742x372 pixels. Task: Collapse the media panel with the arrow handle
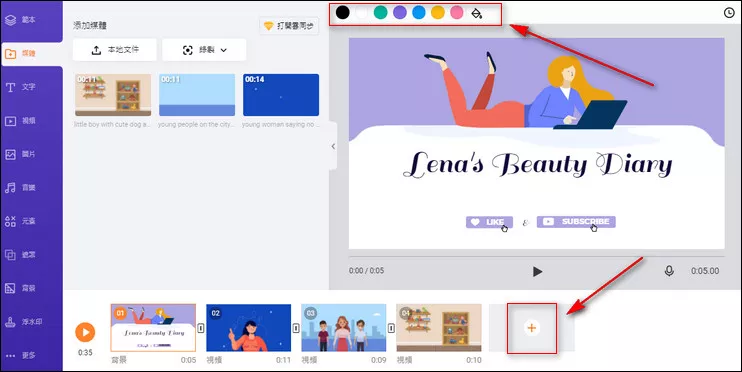pos(333,146)
